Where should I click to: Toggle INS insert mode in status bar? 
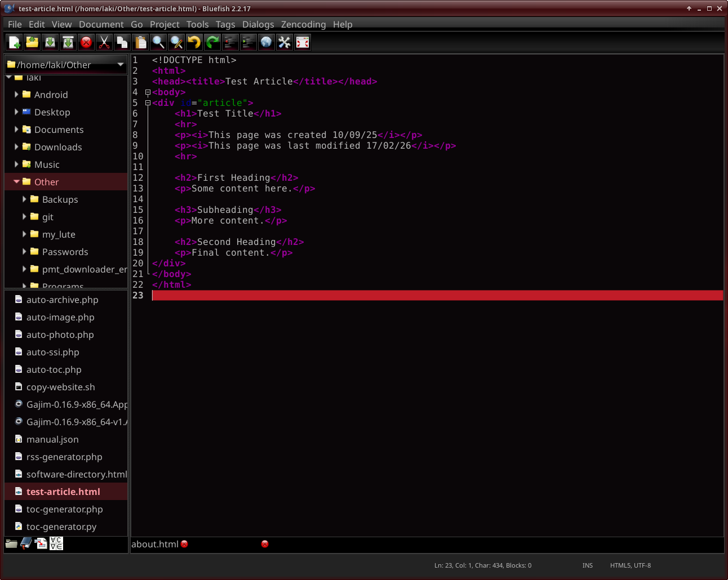pos(587,565)
